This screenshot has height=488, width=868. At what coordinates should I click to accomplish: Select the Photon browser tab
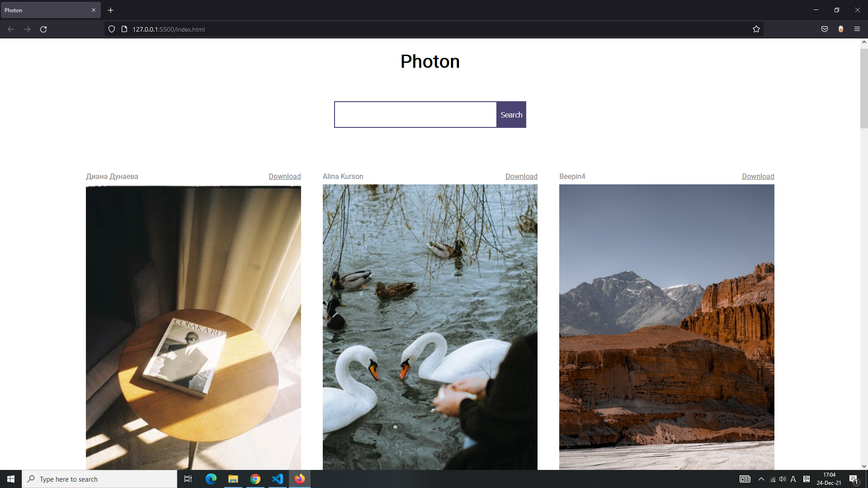coord(45,10)
